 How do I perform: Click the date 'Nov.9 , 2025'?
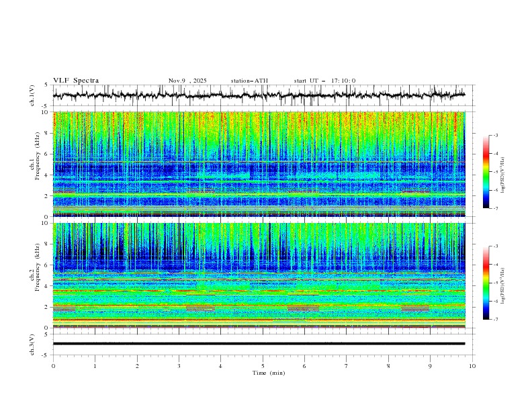(187, 81)
